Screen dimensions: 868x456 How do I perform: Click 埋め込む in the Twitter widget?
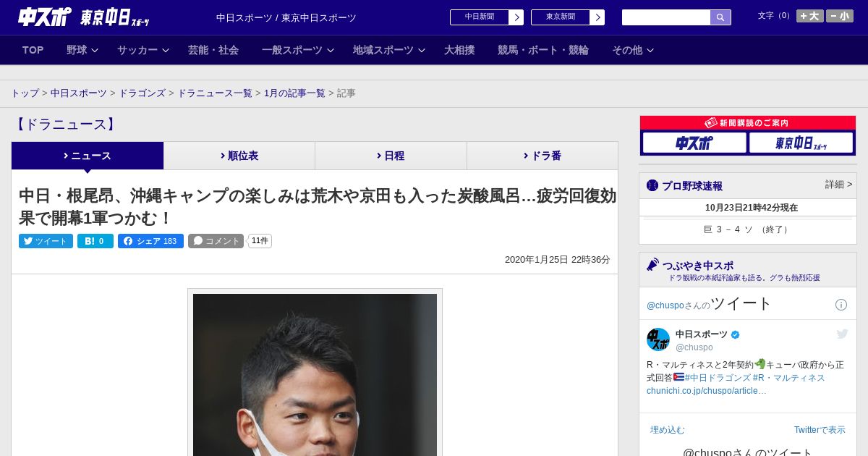click(x=668, y=430)
